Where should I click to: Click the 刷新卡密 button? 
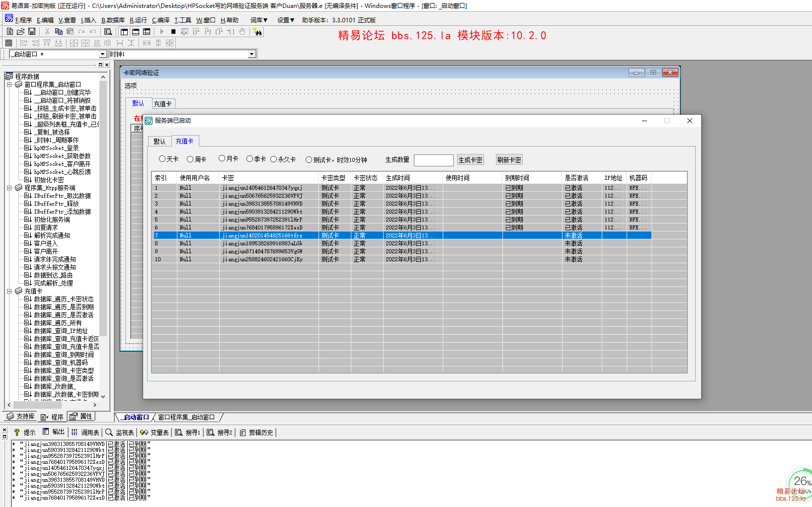point(509,160)
